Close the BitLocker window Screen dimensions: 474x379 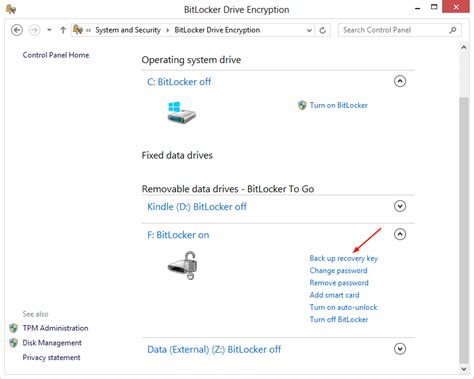point(456,7)
